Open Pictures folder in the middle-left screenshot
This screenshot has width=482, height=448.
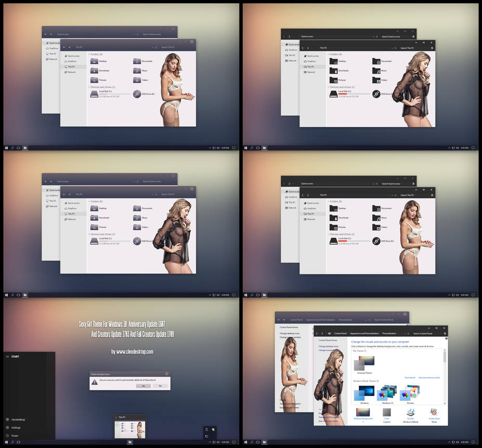(x=99, y=227)
